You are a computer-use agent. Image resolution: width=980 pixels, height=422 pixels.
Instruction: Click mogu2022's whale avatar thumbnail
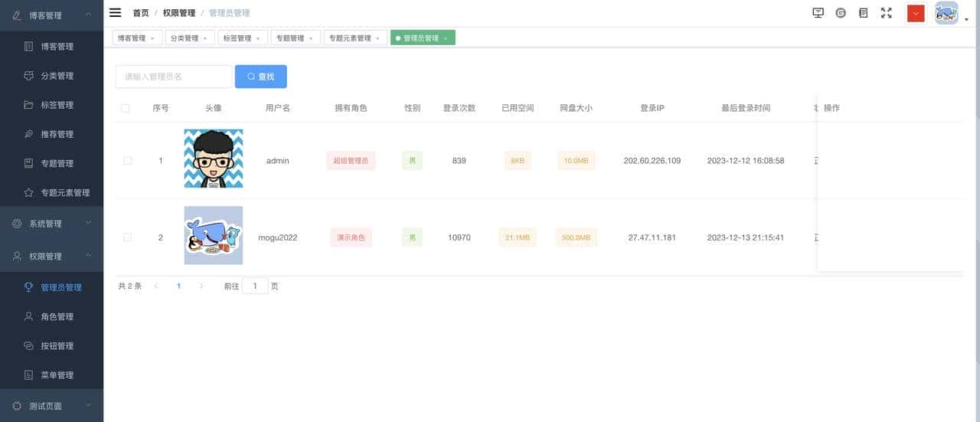point(214,235)
